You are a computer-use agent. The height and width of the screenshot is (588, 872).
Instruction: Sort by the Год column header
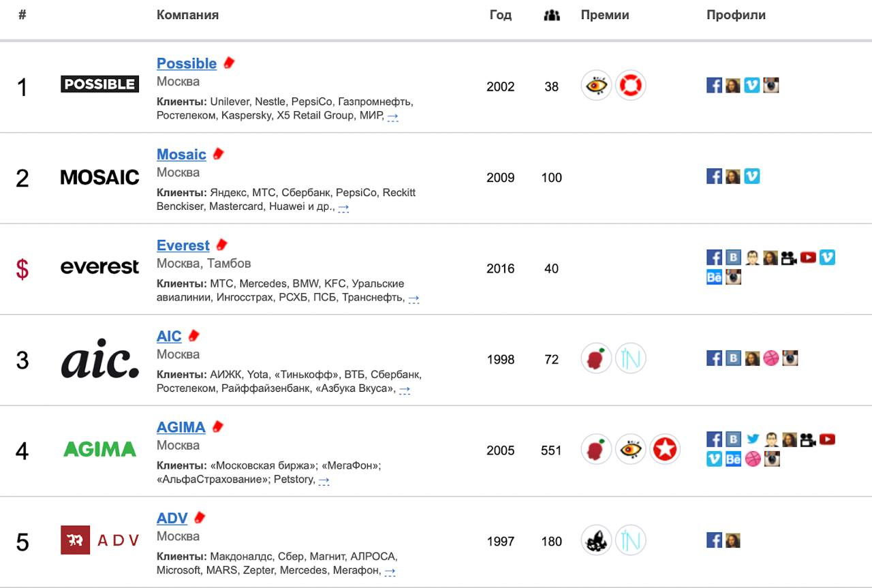click(x=500, y=15)
